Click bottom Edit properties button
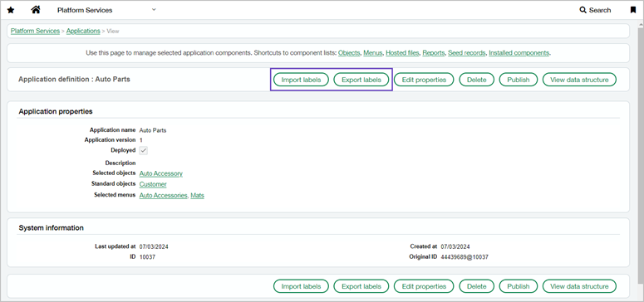644x302 pixels. coord(424,286)
